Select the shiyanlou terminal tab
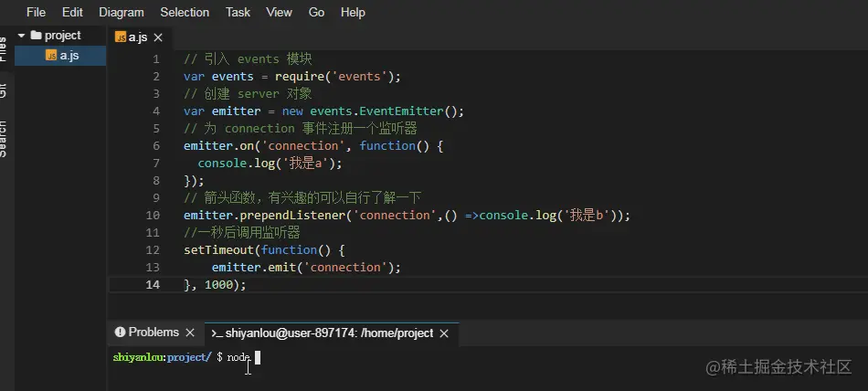This screenshot has width=868, height=391. click(x=329, y=333)
